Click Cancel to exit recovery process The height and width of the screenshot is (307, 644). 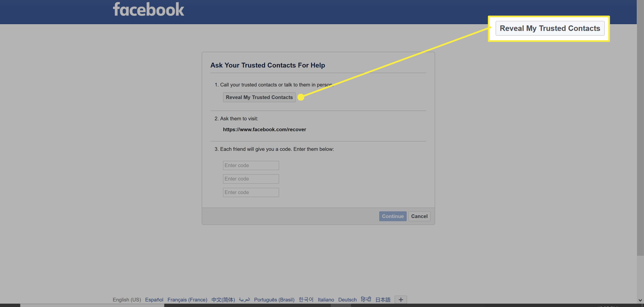(419, 216)
